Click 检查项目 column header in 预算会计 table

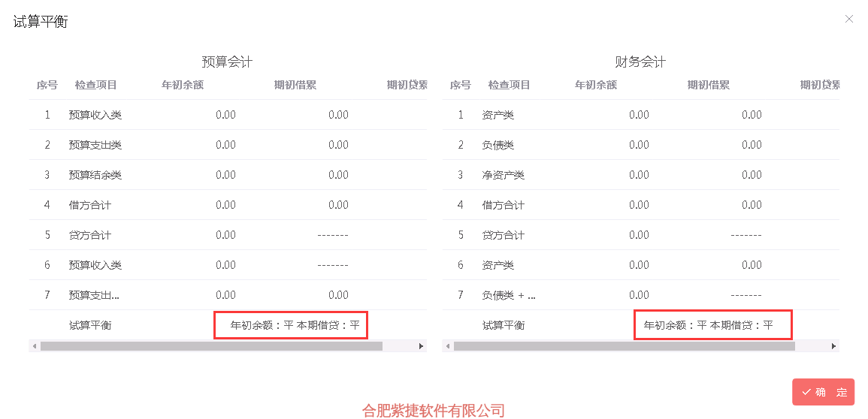(x=95, y=85)
